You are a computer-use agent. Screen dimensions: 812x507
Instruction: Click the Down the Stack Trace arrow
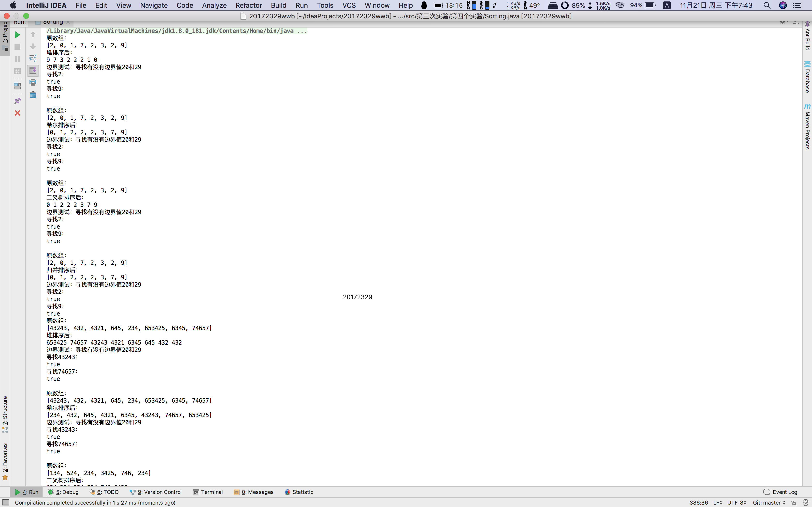(x=33, y=46)
